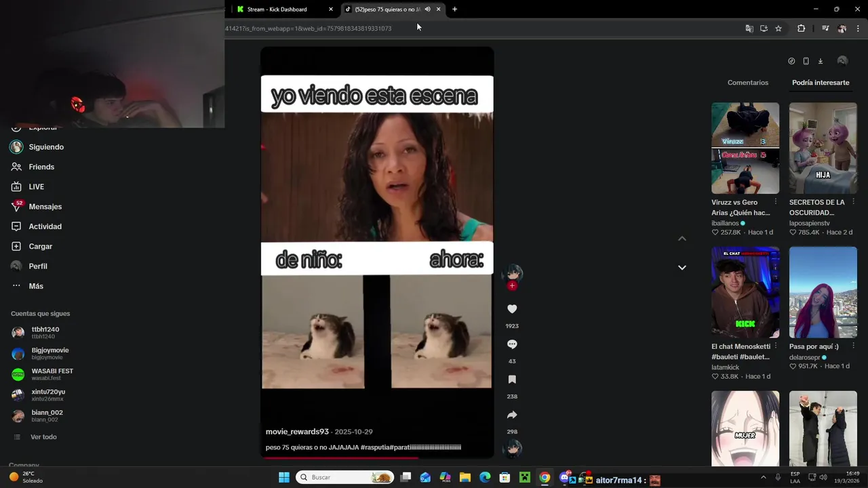The width and height of the screenshot is (868, 488).
Task: Bookmark this page with star icon
Action: (x=778, y=28)
